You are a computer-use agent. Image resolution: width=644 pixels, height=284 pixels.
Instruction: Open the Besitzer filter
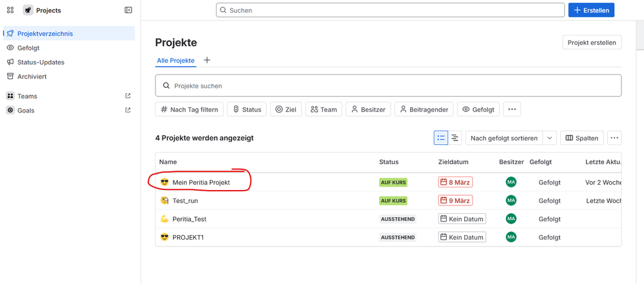(x=368, y=109)
